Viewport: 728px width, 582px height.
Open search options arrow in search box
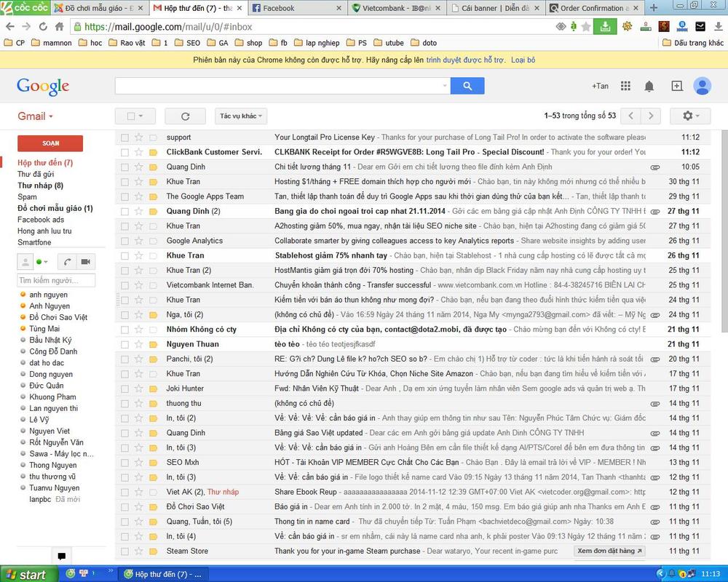pos(444,86)
